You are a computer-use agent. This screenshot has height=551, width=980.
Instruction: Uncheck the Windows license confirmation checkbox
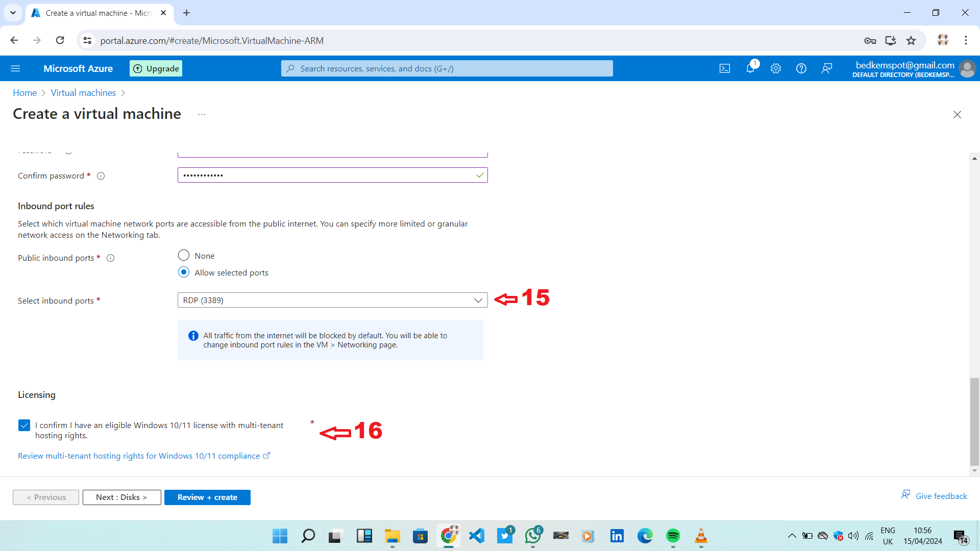pyautogui.click(x=24, y=425)
